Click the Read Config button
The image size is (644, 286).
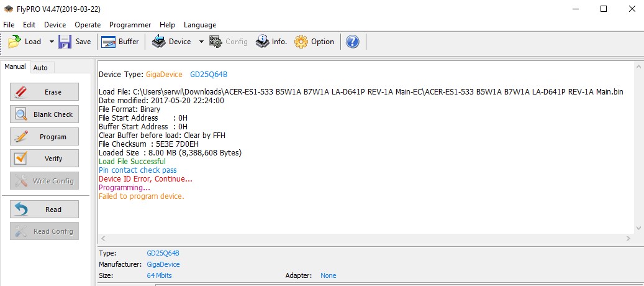44,231
